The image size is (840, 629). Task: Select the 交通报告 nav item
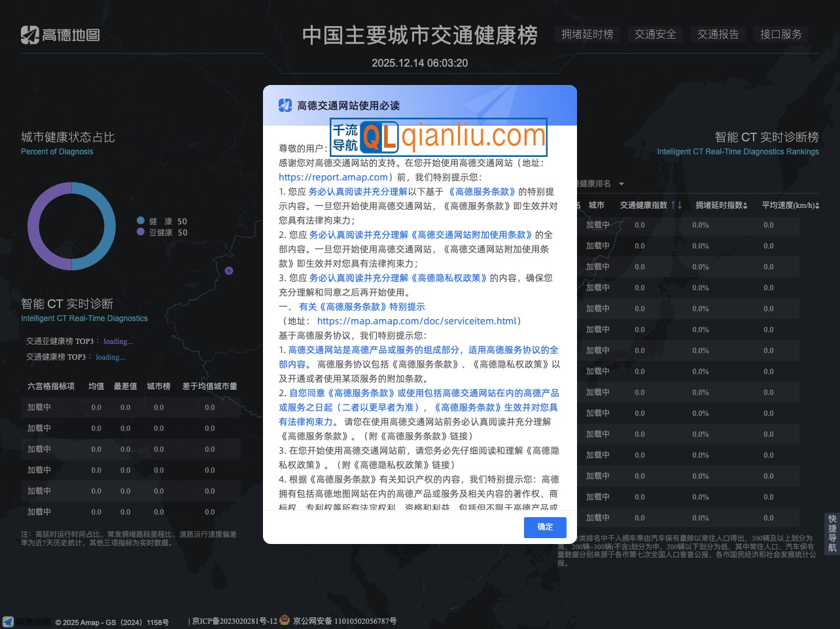(718, 34)
